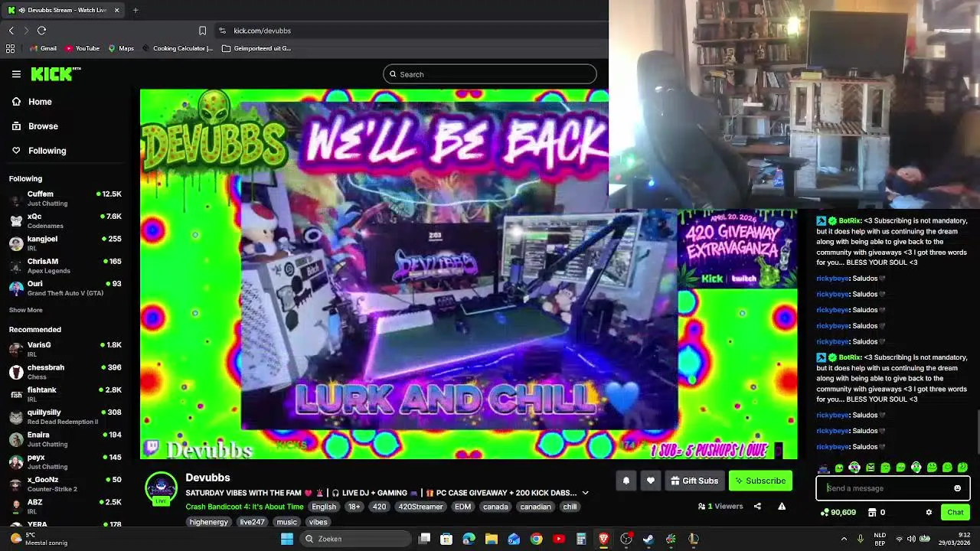Report the stream via warning icon

(782, 506)
